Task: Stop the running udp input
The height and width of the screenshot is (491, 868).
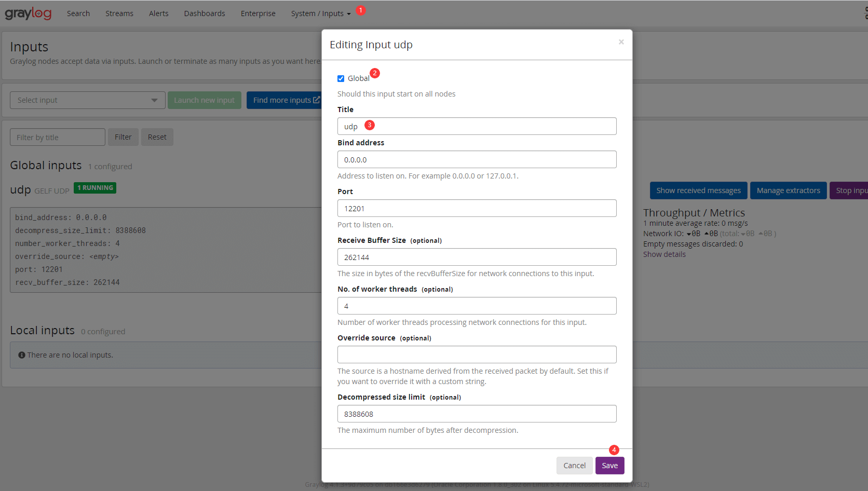Action: click(x=849, y=190)
